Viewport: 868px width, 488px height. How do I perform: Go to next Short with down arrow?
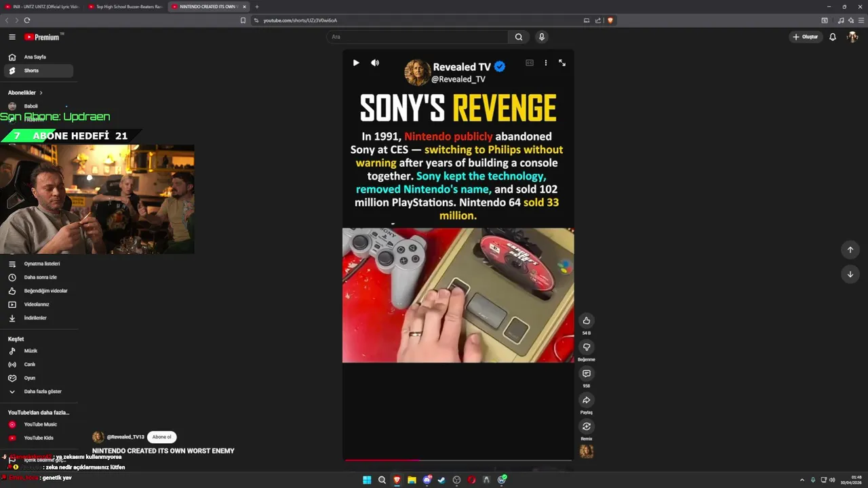pos(850,274)
